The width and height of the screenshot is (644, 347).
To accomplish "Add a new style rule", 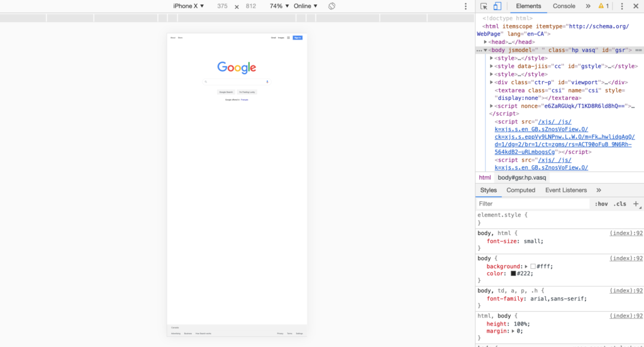I will 636,204.
